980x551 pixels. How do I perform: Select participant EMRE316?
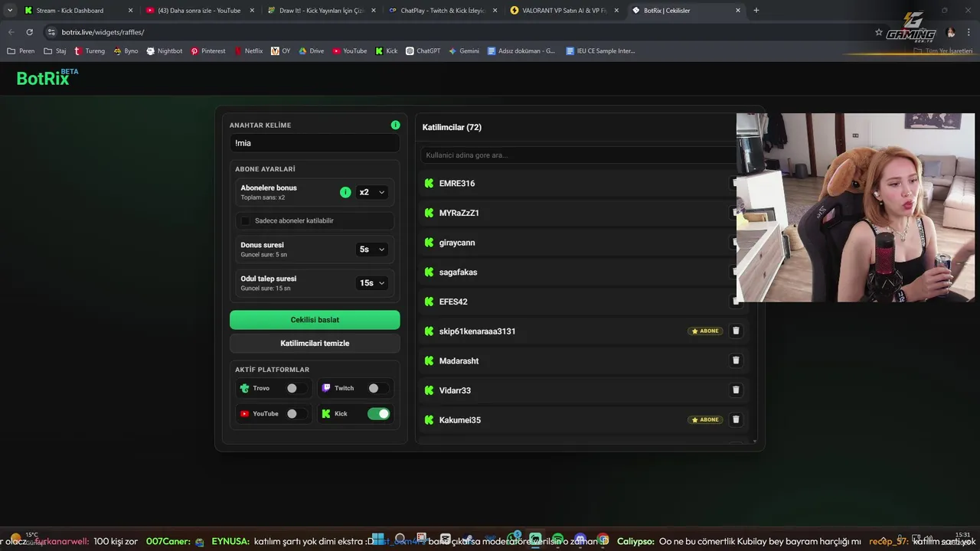[x=457, y=184]
